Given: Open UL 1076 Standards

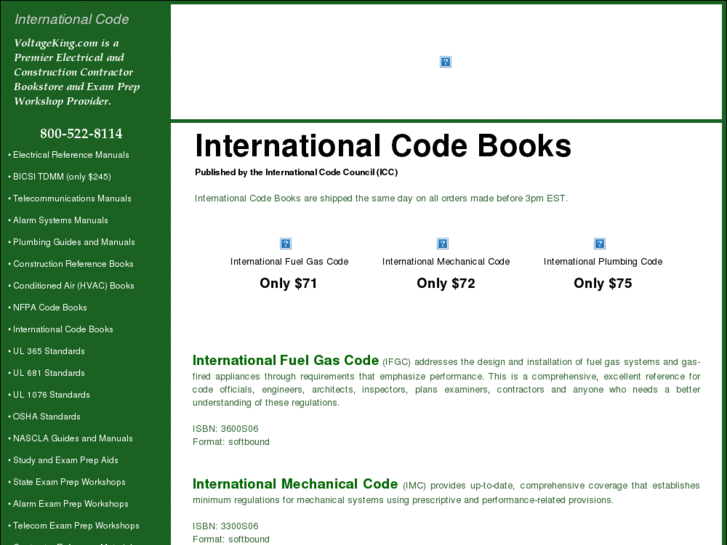Looking at the screenshot, I should (51, 395).
